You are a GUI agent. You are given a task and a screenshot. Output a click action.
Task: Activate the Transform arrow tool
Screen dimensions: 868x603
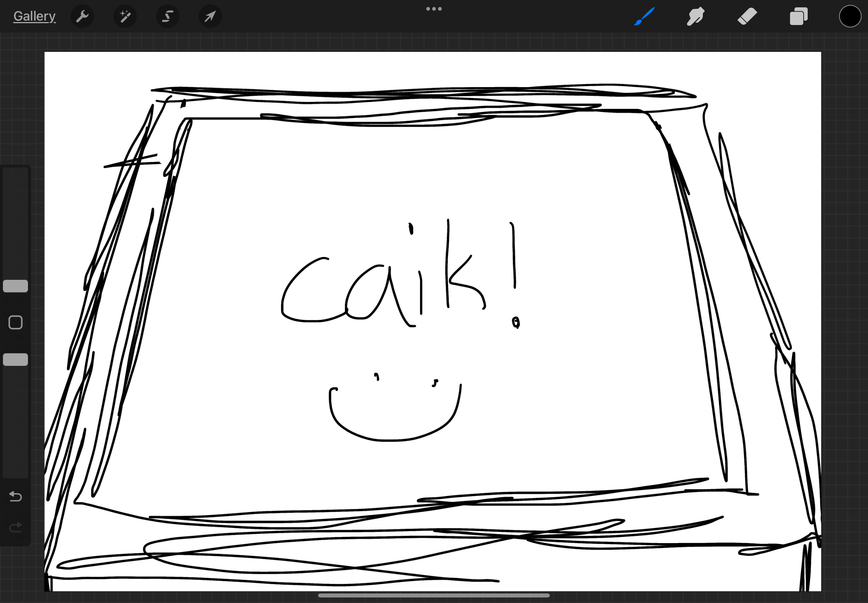[210, 16]
